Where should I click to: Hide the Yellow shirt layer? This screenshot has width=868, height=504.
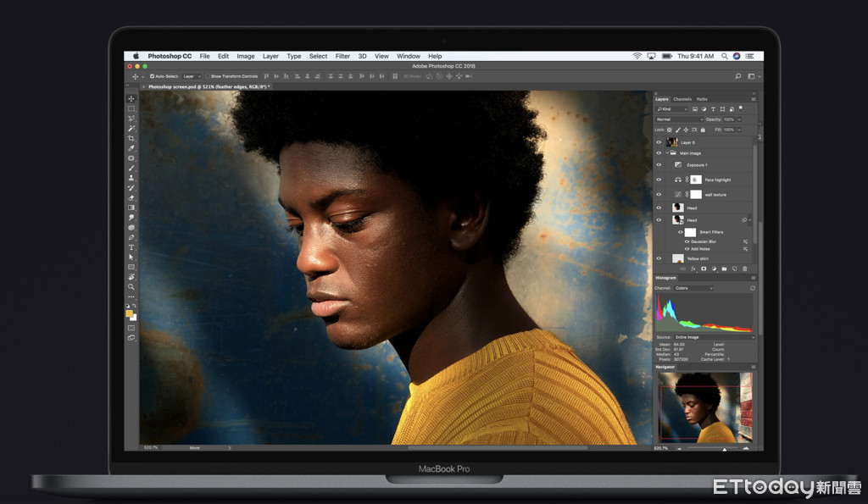(659, 258)
